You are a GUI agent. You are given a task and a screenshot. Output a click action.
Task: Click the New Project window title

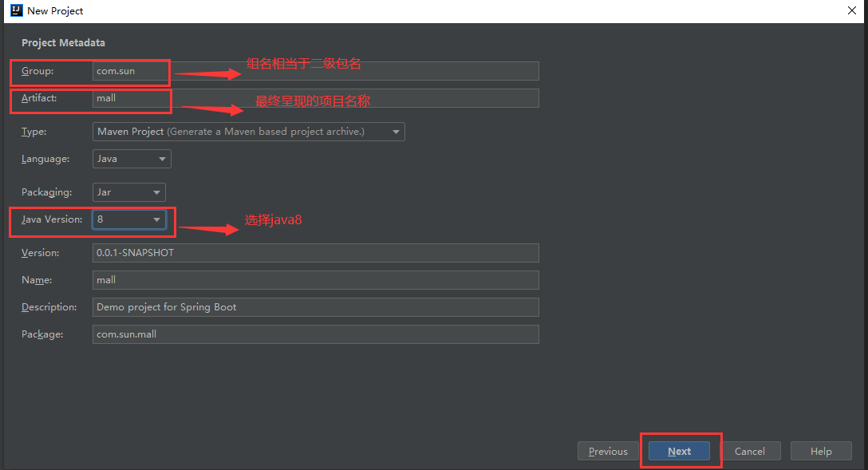click(x=55, y=10)
